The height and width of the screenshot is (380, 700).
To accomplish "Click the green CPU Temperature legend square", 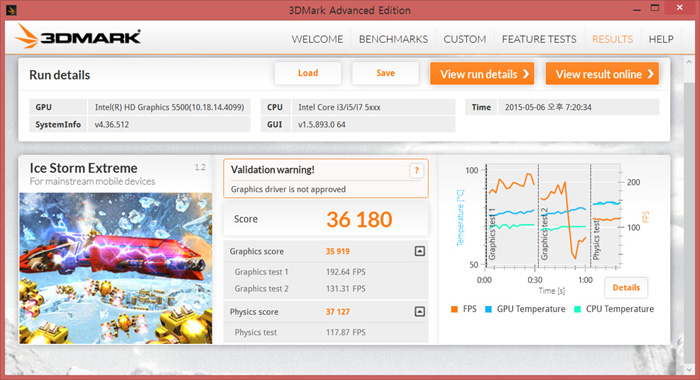I will 577,309.
